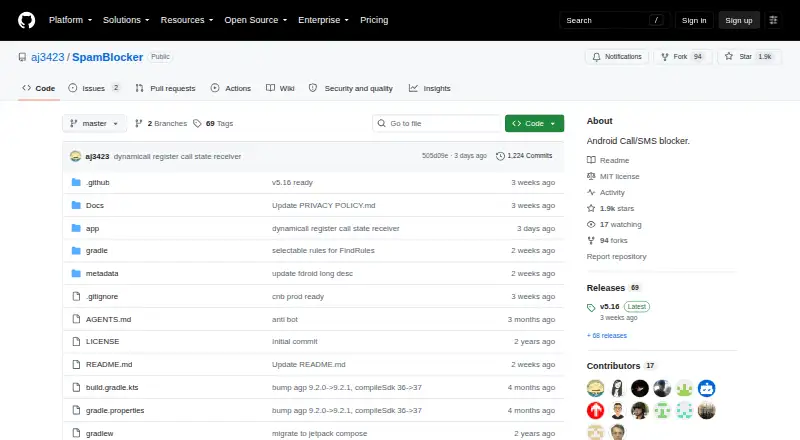The width and height of the screenshot is (800, 440).
Task: Open commit hash 505d09e
Action: tap(435, 156)
